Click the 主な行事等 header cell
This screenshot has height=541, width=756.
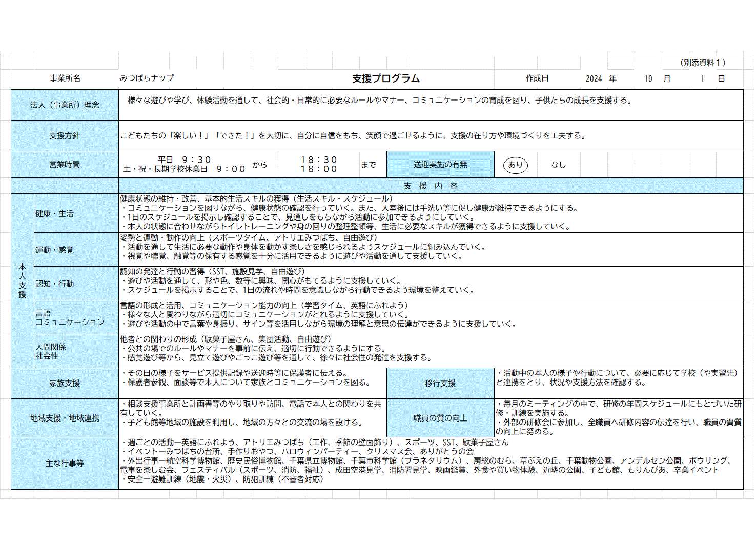coord(65,464)
